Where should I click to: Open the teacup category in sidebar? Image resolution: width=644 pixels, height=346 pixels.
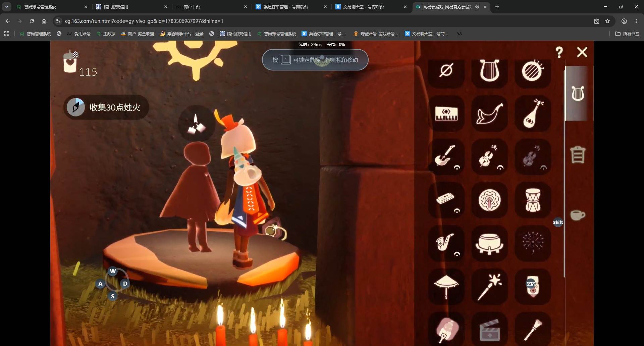[x=578, y=215]
